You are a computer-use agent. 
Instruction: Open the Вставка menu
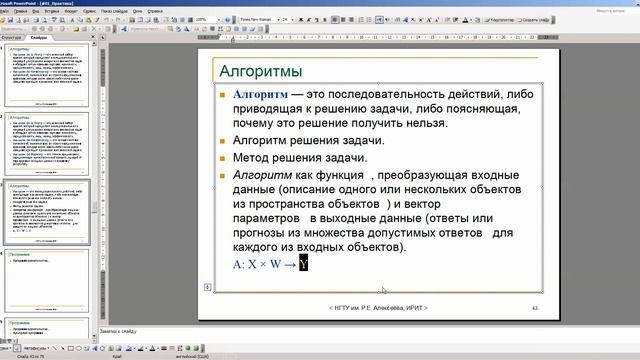point(52,11)
